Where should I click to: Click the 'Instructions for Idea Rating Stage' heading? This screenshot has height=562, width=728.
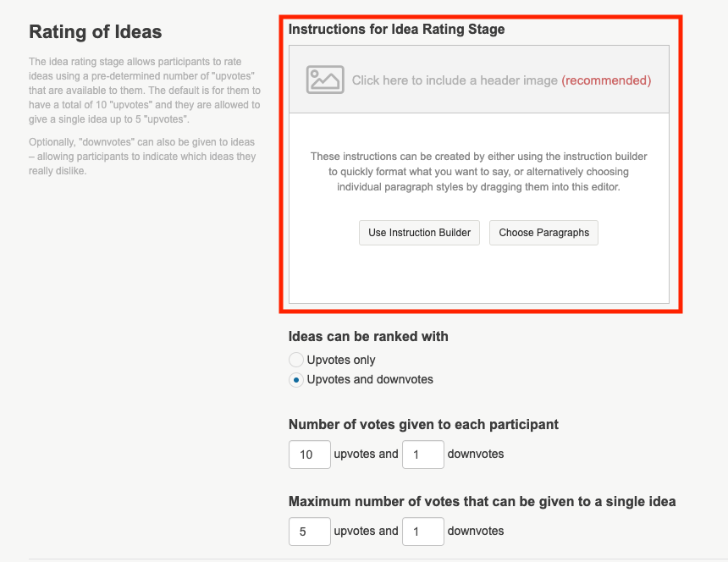[396, 29]
